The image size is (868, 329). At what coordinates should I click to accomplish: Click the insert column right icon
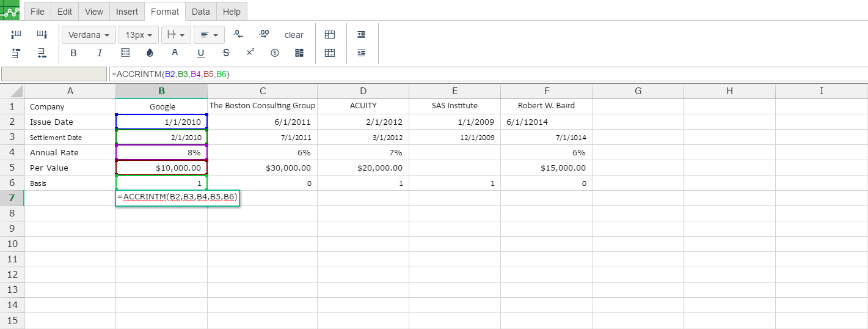[x=42, y=35]
